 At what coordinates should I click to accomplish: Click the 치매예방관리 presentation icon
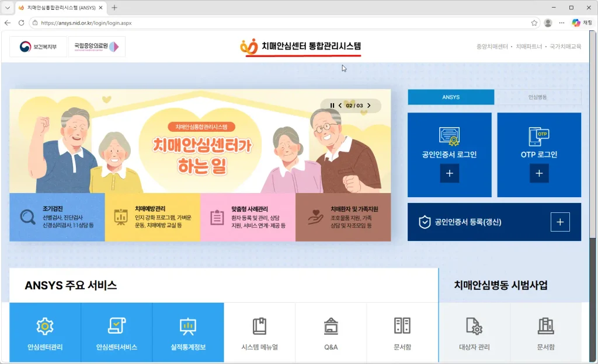[x=121, y=217]
